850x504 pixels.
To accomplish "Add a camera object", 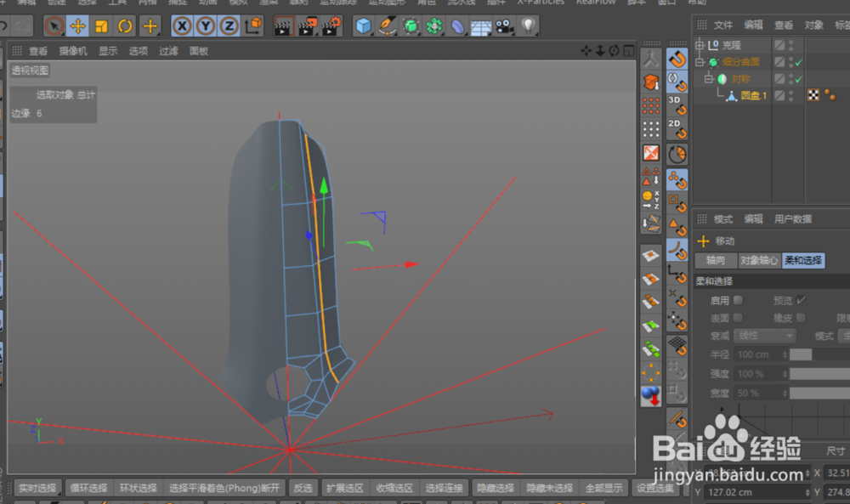I will point(505,26).
